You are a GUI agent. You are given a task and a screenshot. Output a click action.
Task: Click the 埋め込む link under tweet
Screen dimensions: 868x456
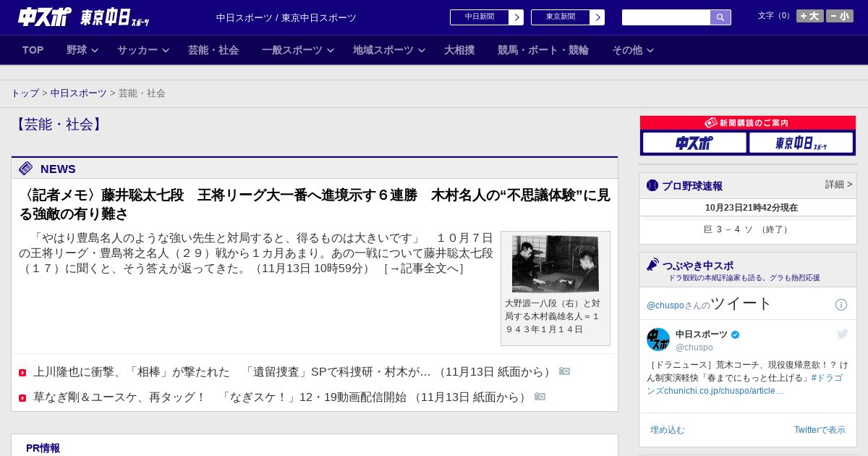pyautogui.click(x=667, y=430)
